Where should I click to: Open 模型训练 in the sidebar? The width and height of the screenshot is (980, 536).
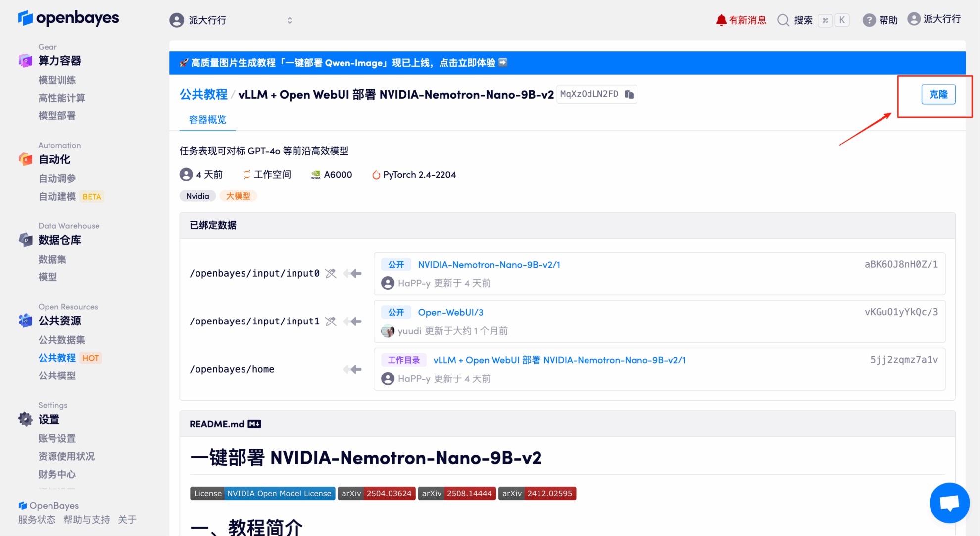57,80
